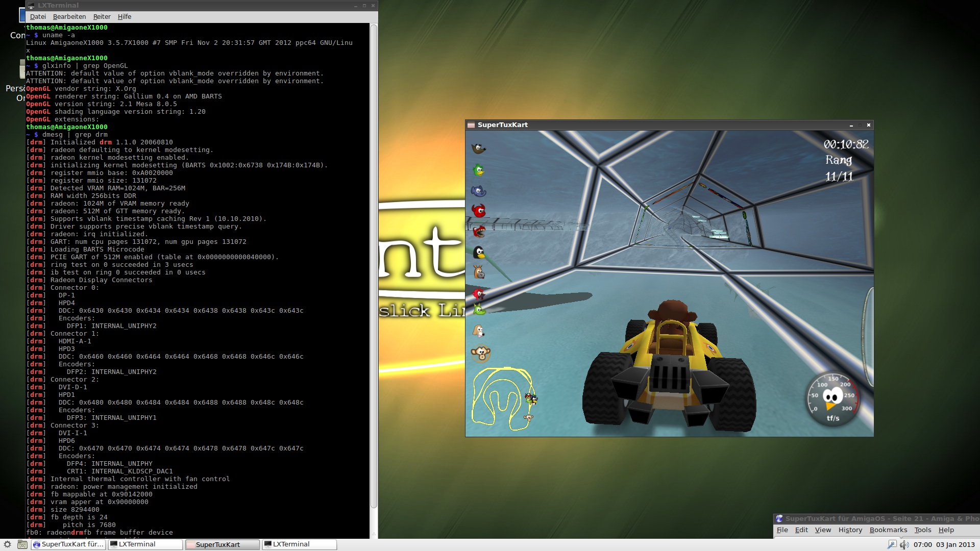Switch to the second LXTerminal taskbar button

point(300,544)
